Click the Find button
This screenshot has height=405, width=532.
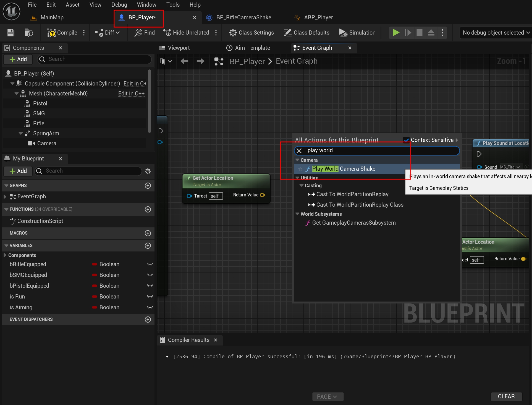(145, 33)
